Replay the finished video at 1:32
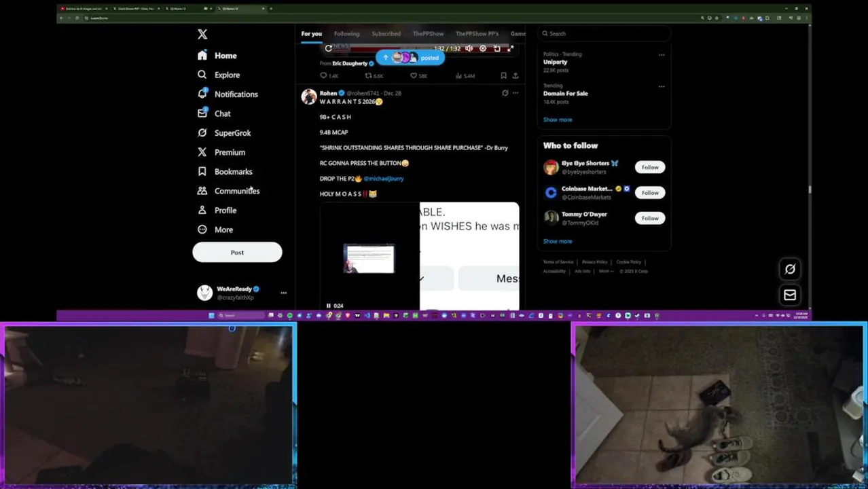 point(329,48)
